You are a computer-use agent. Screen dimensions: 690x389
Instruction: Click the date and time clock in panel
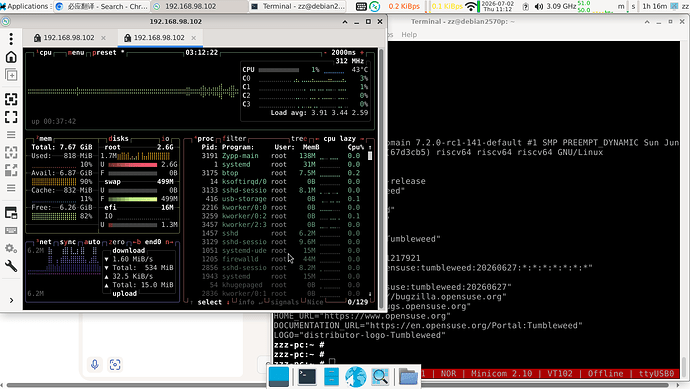pos(498,6)
